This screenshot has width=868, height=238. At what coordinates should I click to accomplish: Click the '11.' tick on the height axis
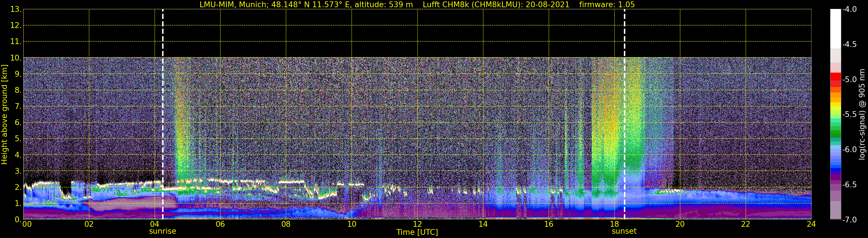[x=16, y=42]
